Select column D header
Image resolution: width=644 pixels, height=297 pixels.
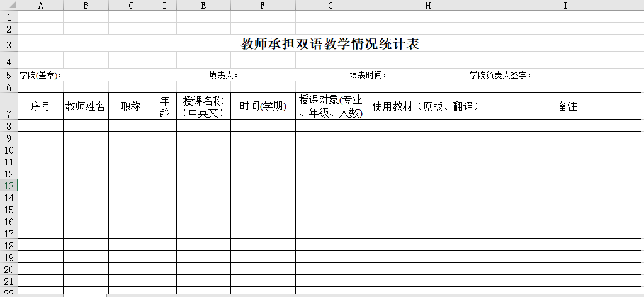tap(165, 6)
